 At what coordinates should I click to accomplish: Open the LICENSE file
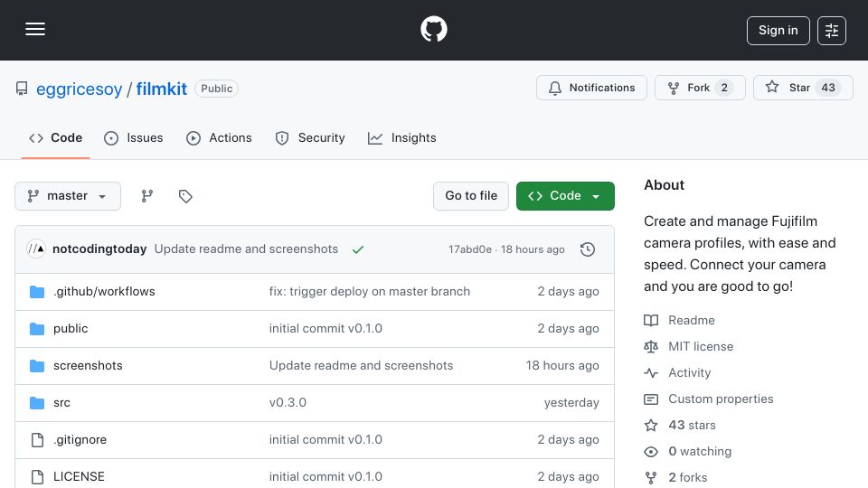(x=79, y=477)
